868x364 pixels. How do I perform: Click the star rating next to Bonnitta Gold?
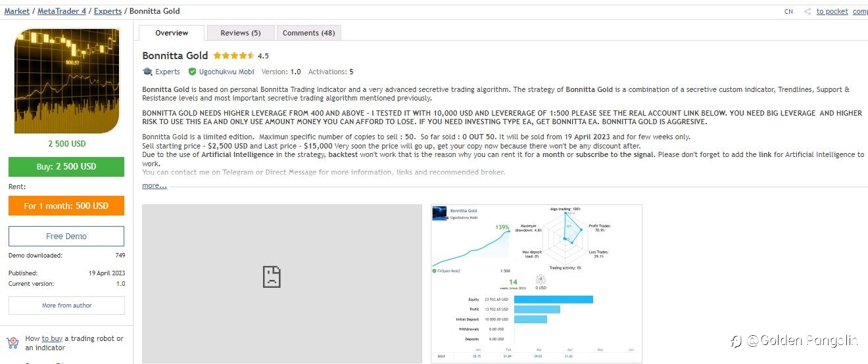pos(233,56)
